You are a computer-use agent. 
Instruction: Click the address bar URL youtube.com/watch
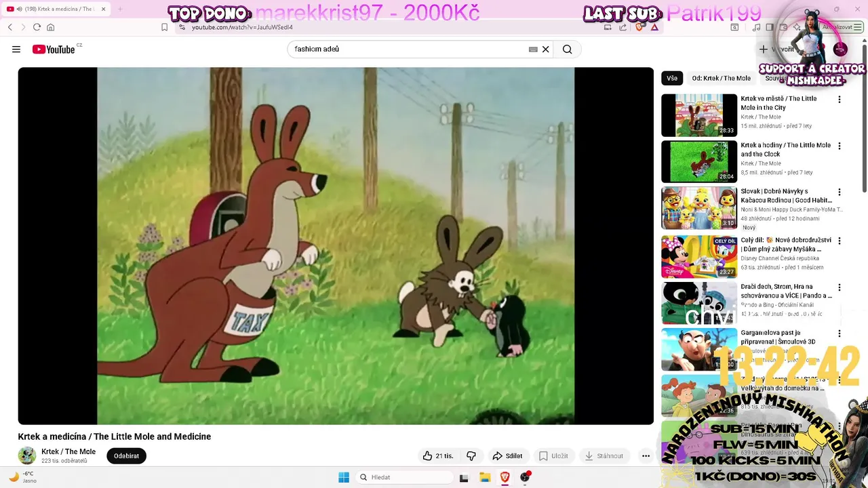242,27
